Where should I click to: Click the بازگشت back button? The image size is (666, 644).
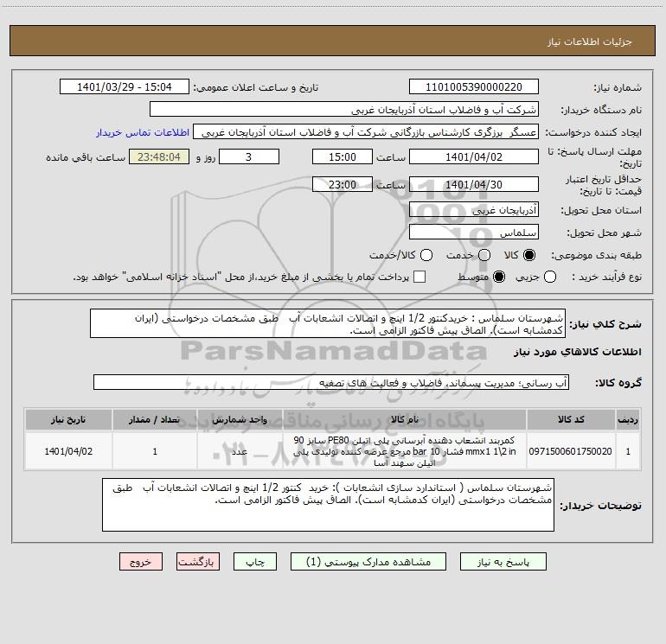pyautogui.click(x=197, y=562)
